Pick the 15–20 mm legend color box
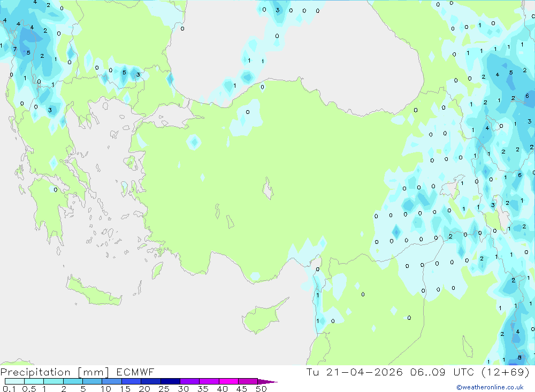Image resolution: width=535 pixels, height=392 pixels. pyautogui.click(x=132, y=381)
